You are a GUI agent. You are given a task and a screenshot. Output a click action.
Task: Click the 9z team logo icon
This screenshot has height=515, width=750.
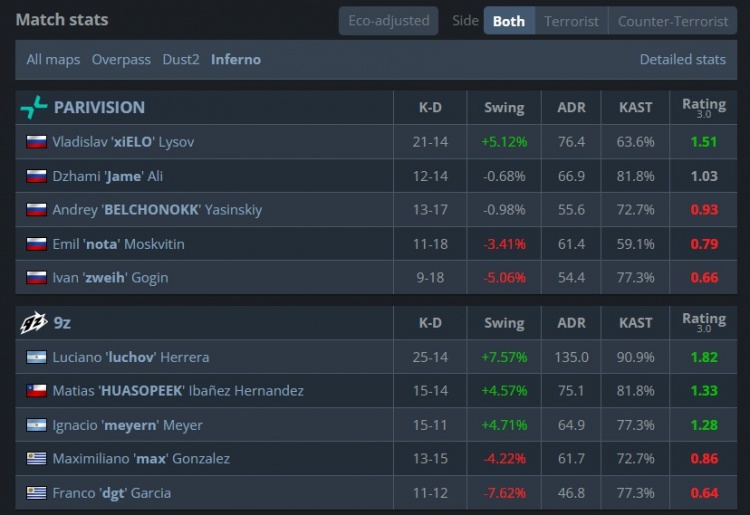tap(33, 323)
